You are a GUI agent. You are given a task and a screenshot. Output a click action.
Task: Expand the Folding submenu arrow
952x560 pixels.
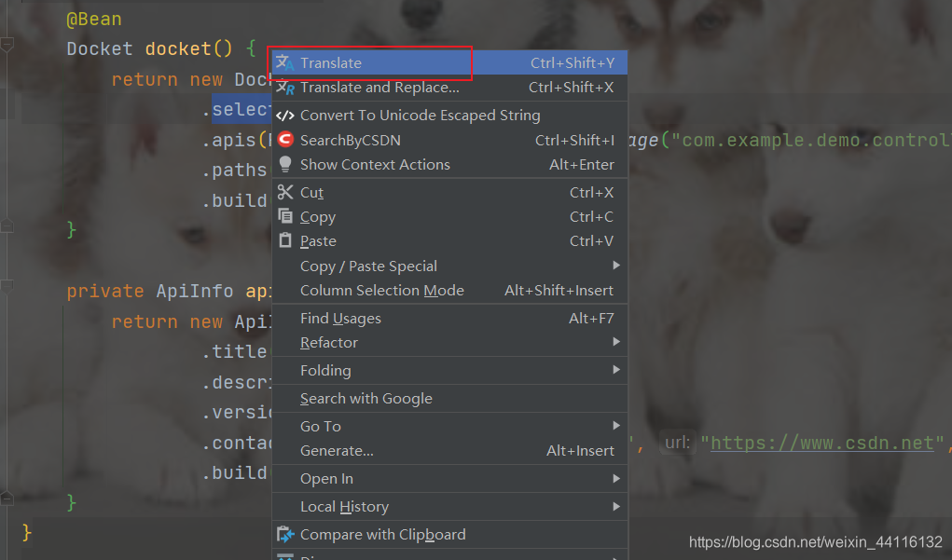click(616, 370)
